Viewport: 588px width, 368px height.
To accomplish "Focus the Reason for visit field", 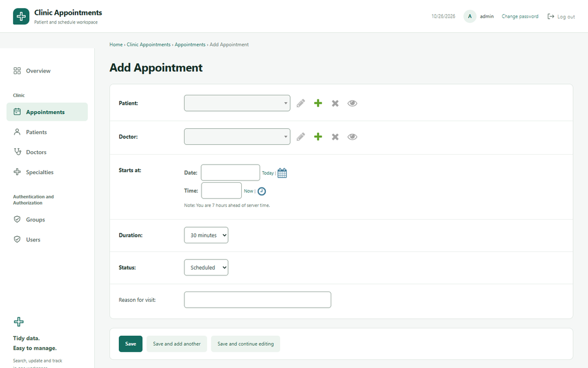I will click(x=258, y=300).
